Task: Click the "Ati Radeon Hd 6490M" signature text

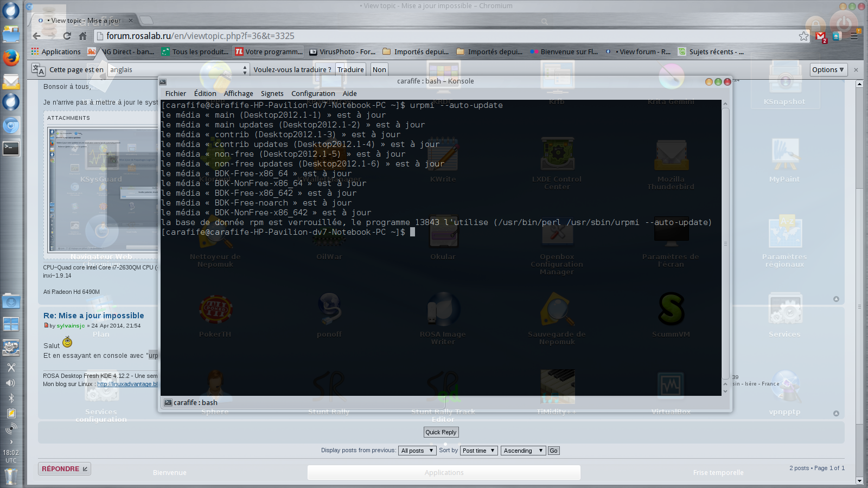Action: pos(72,292)
